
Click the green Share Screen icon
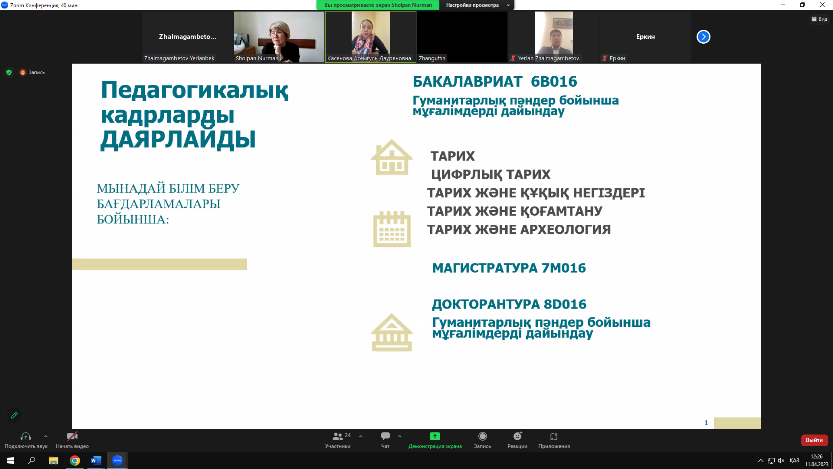[434, 437]
